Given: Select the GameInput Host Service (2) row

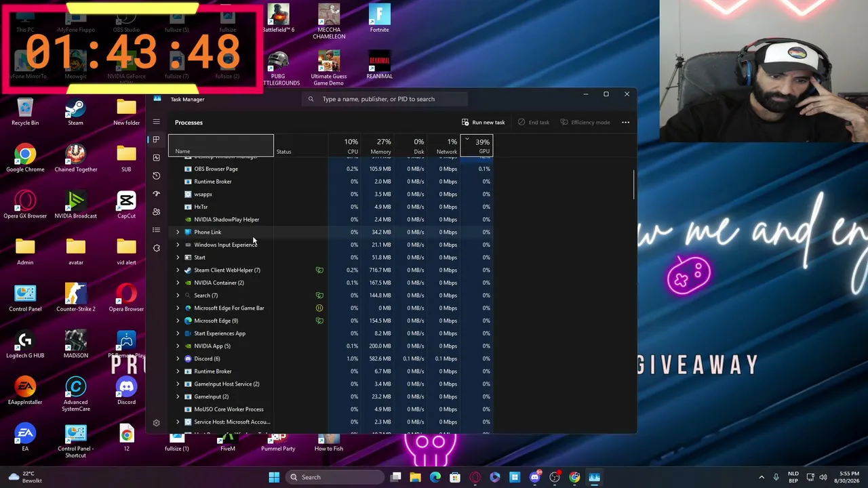Looking at the screenshot, I should (331, 384).
